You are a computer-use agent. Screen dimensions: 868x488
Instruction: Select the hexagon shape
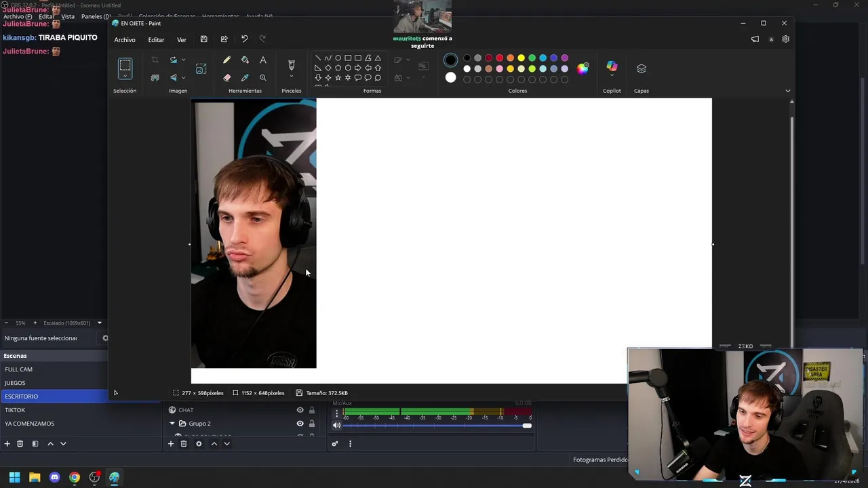pyautogui.click(x=348, y=68)
